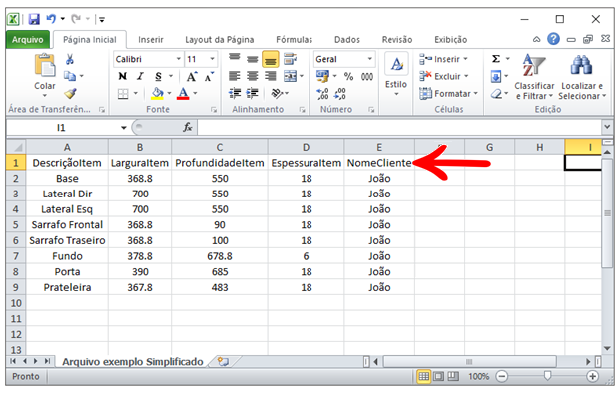Increase indent in Alinhamento group
Viewport: 616px width, 393px height.
click(252, 93)
